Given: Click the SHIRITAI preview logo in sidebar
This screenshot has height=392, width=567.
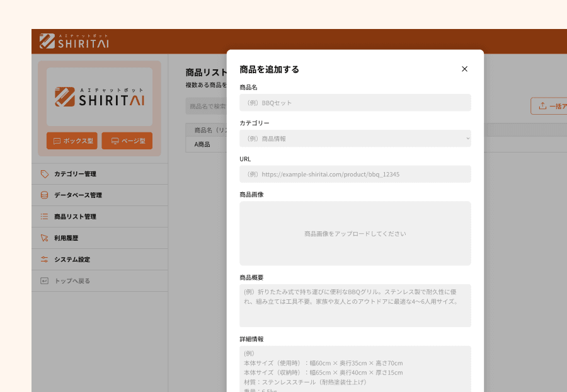Looking at the screenshot, I should [100, 97].
